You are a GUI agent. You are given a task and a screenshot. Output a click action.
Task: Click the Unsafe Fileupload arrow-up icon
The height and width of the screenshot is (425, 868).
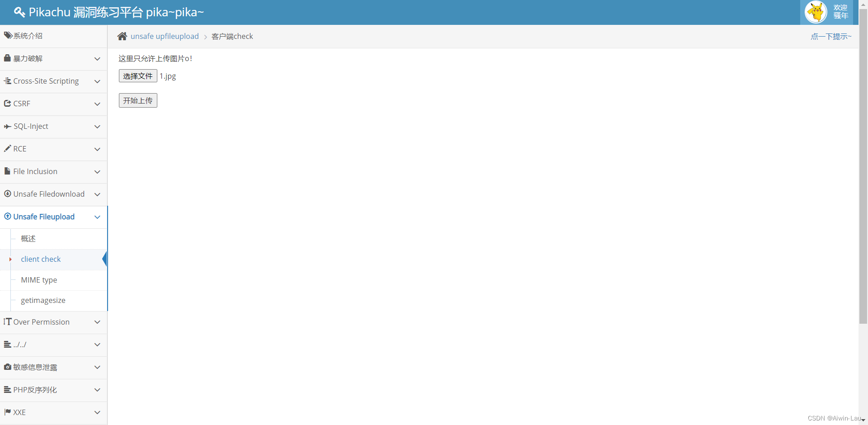(x=7, y=216)
